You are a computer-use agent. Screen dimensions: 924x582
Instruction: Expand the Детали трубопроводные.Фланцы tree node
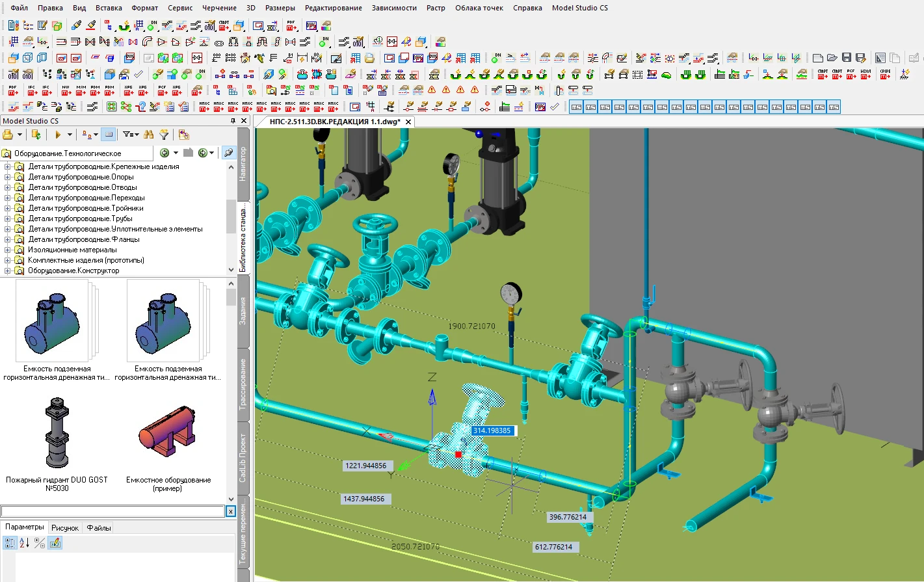coord(8,239)
